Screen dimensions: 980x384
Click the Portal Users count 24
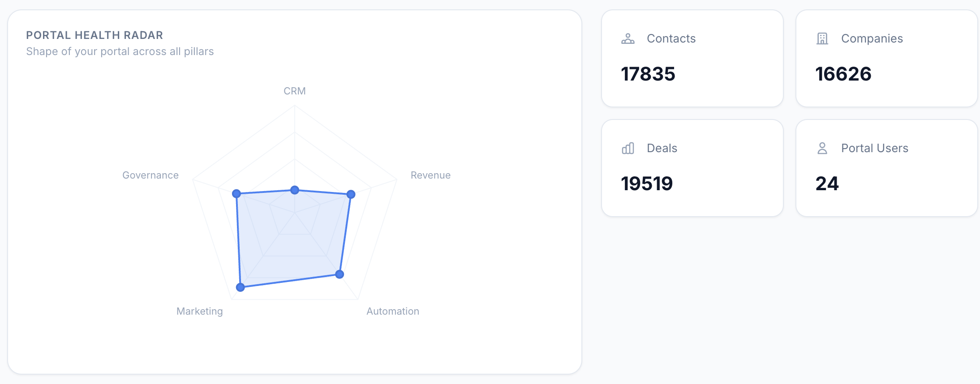pyautogui.click(x=827, y=183)
